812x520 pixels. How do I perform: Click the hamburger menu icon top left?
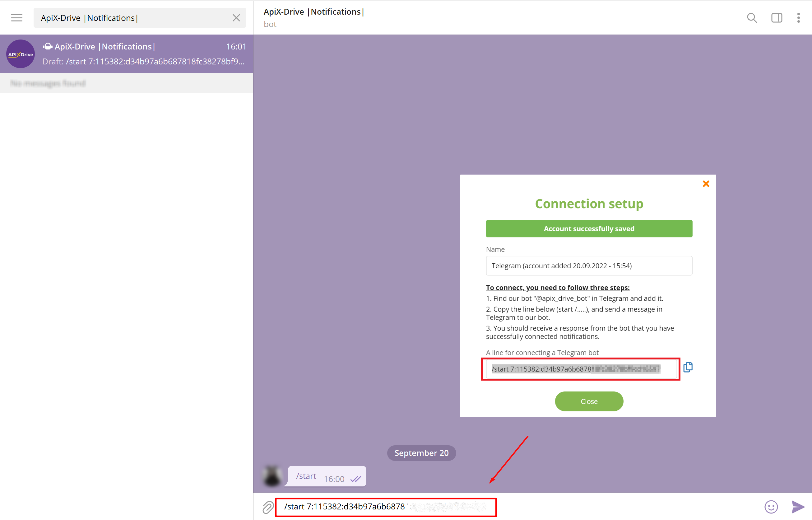coord(17,18)
